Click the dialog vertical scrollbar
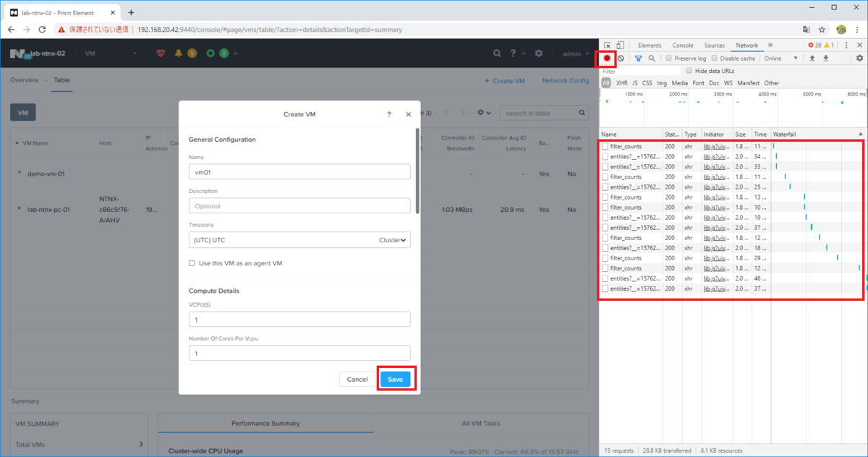Screen dimensions: 868x457 (417, 171)
